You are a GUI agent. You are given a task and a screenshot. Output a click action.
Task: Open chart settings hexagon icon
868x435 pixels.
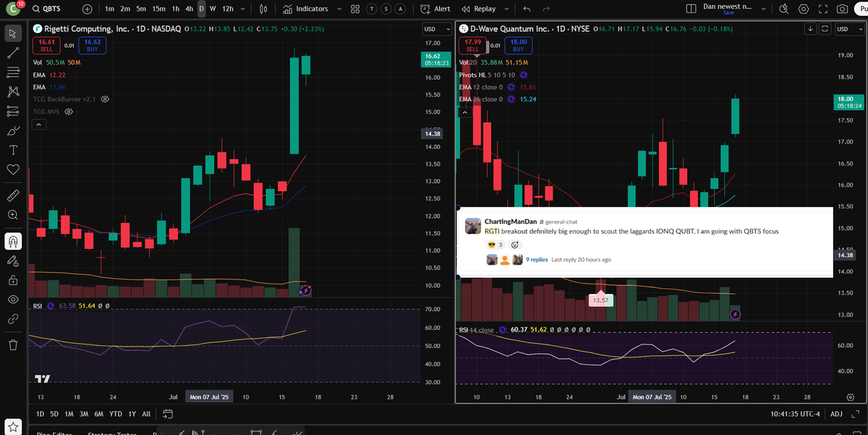tap(804, 9)
